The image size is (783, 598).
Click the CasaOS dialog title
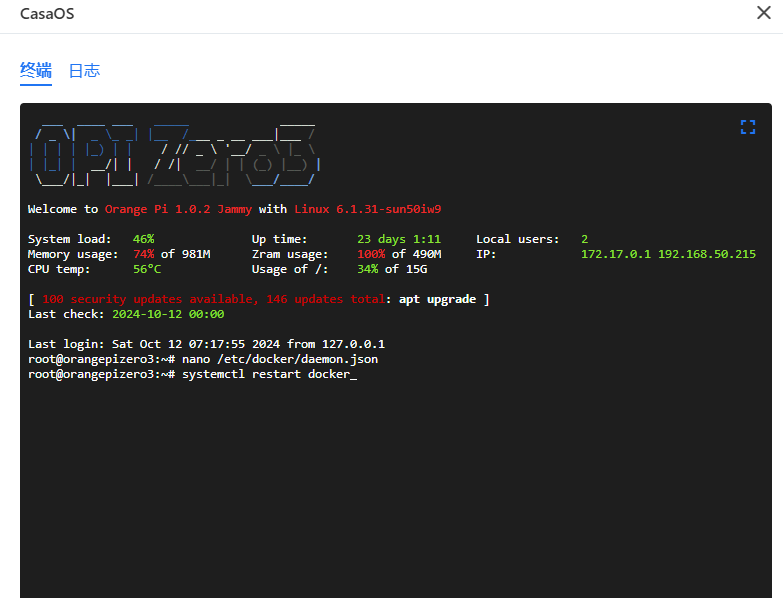[47, 13]
